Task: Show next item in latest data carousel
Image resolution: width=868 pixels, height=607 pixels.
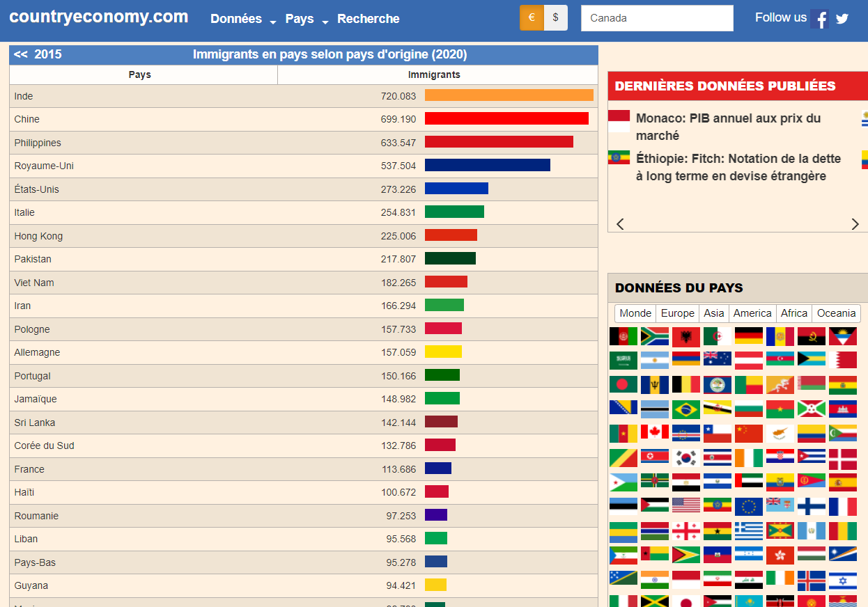Action: coord(855,223)
